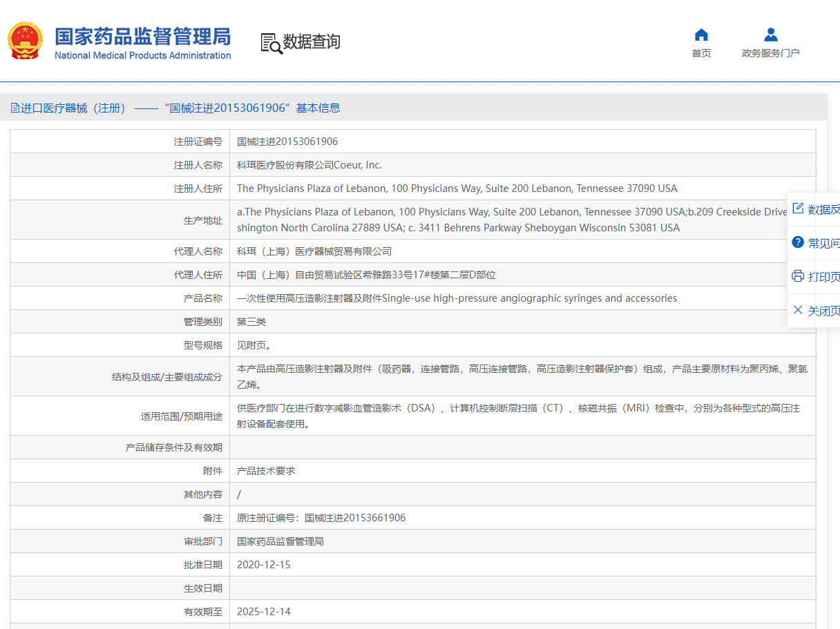
Task: Click the 注册人名称 row label
Action: 198,165
